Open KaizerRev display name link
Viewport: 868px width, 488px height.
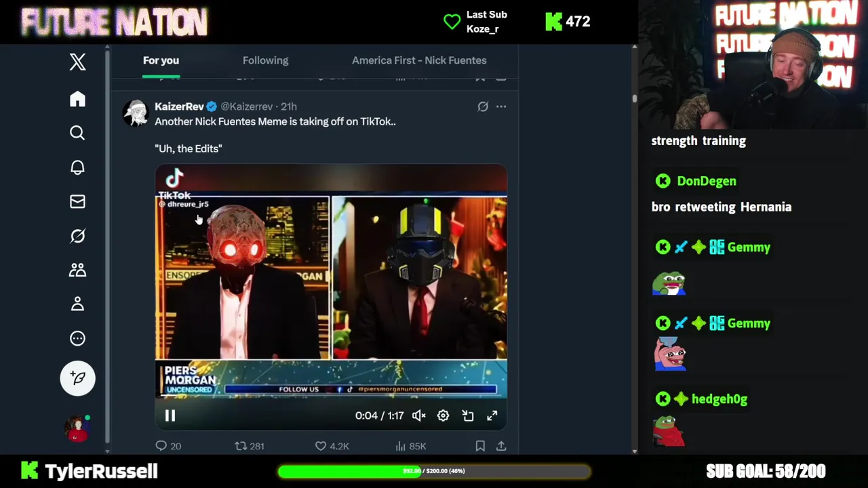pos(179,106)
